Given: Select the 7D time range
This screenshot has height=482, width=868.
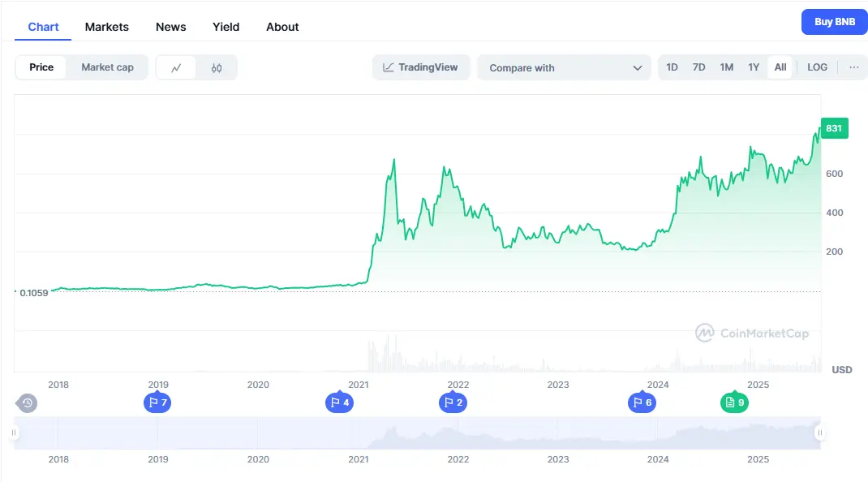Looking at the screenshot, I should coord(698,67).
